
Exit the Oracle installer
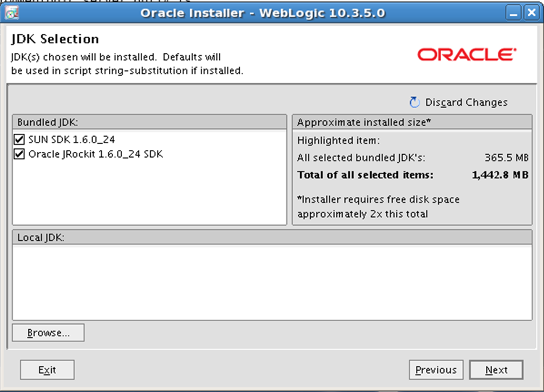tap(47, 370)
